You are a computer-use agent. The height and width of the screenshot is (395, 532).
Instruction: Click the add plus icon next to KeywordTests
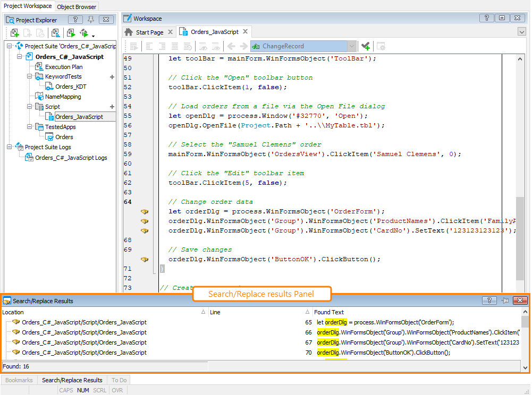[112, 77]
